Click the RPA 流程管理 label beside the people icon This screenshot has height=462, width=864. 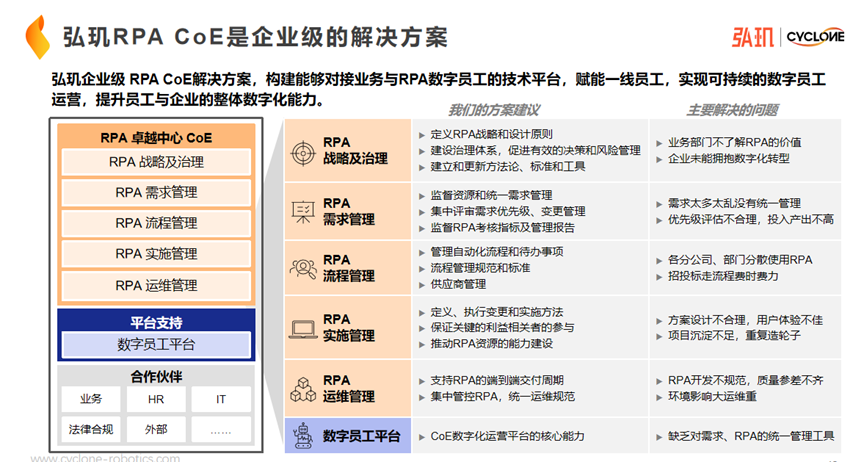[x=349, y=268]
